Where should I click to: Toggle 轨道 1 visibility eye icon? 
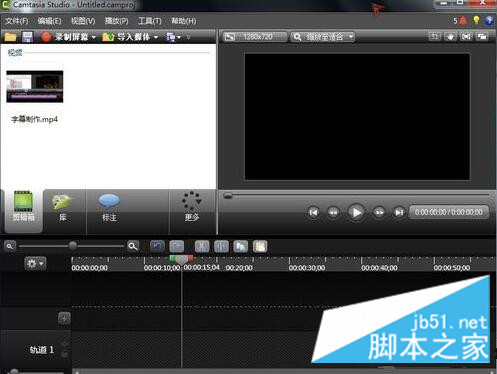pyautogui.click(x=65, y=344)
